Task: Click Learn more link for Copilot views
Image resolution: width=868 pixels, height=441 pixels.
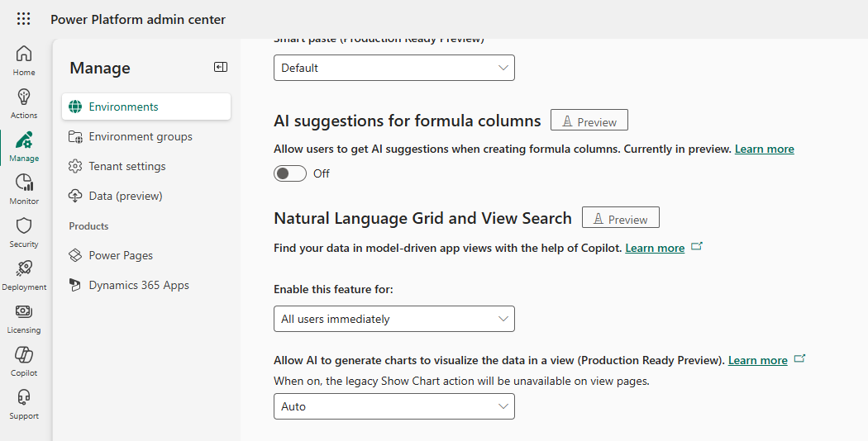Action: coord(655,248)
